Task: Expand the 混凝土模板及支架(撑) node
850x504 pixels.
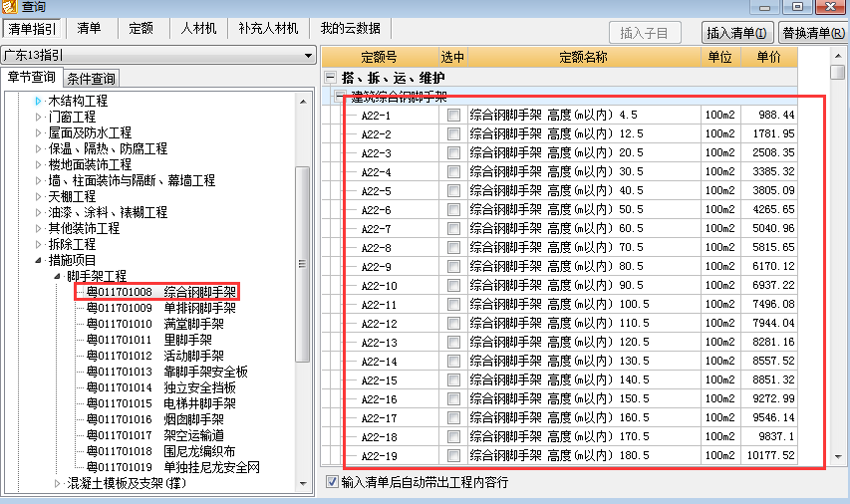Action: tap(57, 483)
